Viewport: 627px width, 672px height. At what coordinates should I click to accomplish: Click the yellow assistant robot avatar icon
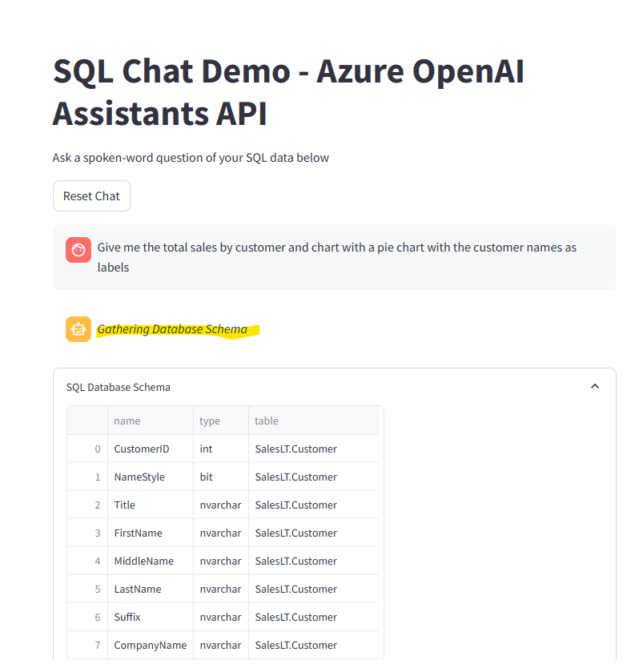pyautogui.click(x=78, y=329)
